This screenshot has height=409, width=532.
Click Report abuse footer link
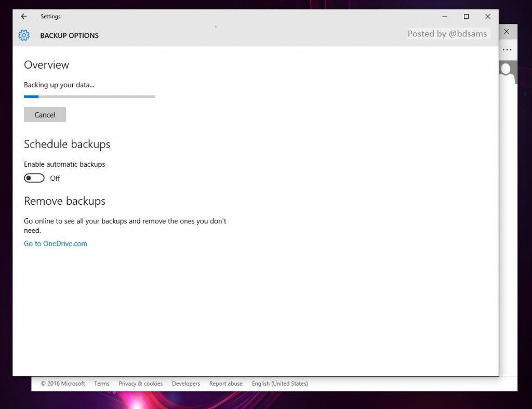pyautogui.click(x=226, y=384)
